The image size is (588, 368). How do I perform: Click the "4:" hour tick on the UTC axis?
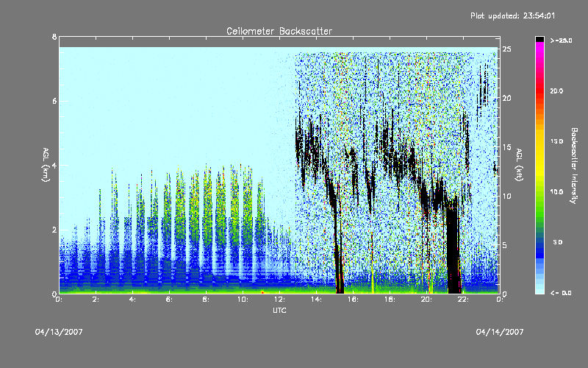pos(133,300)
